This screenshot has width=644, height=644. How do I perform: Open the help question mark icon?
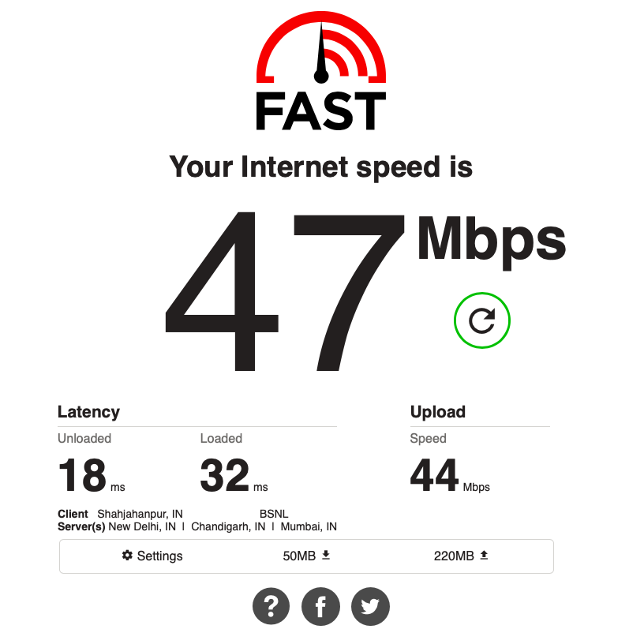(271, 606)
